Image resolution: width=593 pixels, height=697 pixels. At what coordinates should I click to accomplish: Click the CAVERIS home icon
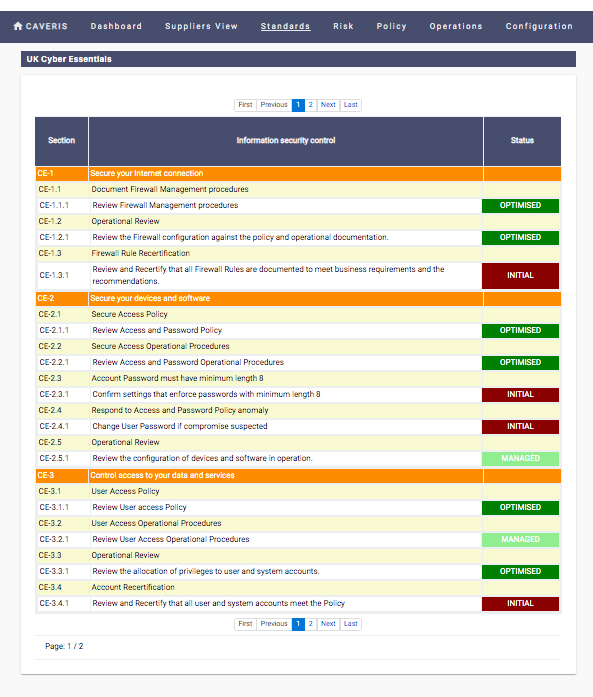(x=18, y=26)
